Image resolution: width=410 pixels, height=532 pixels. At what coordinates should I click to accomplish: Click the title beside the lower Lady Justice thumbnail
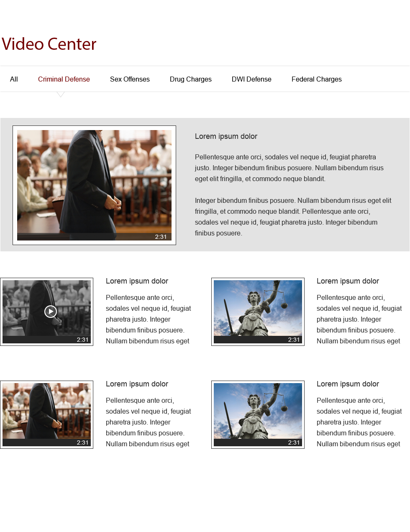point(348,384)
